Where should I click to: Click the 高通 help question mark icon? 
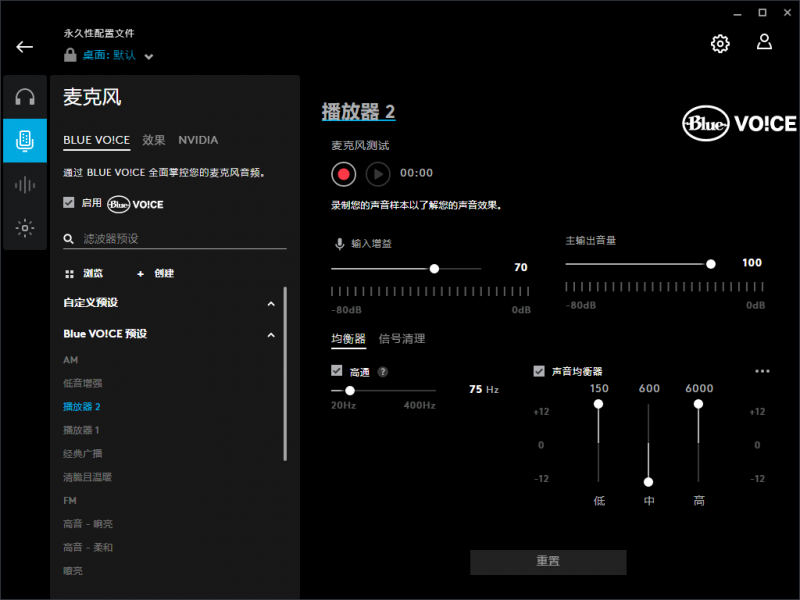point(383,371)
